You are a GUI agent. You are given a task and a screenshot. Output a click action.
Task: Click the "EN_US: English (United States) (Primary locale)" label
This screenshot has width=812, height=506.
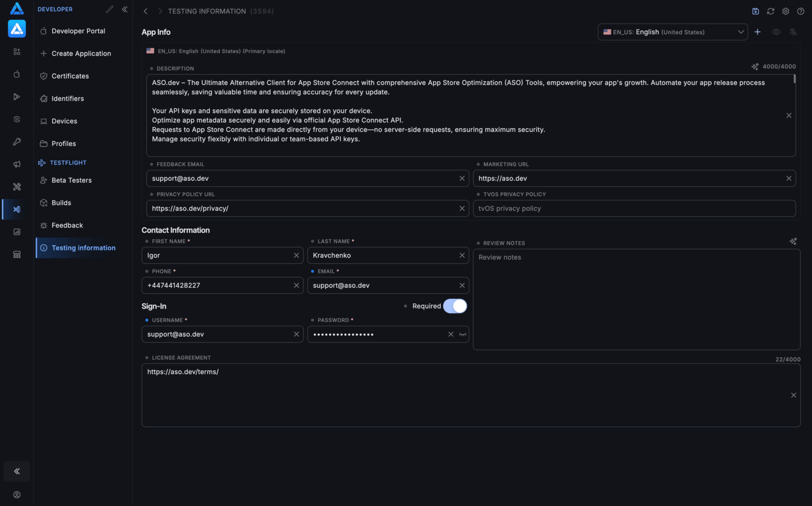(x=222, y=51)
